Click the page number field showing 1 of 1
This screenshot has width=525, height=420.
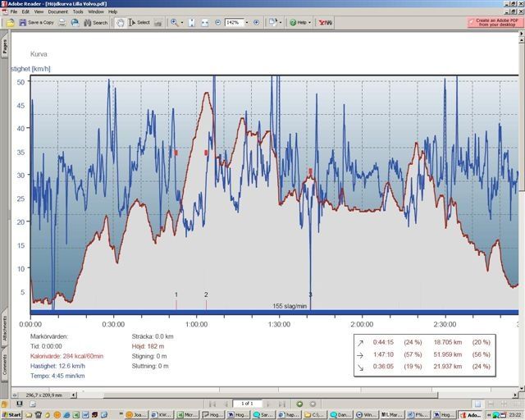247,404
